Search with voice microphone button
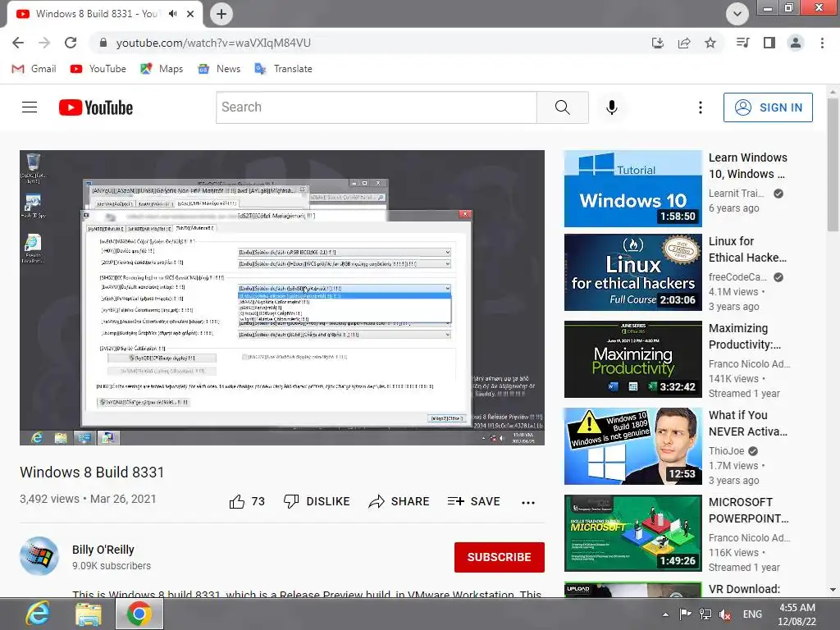840x630 pixels. tap(612, 107)
